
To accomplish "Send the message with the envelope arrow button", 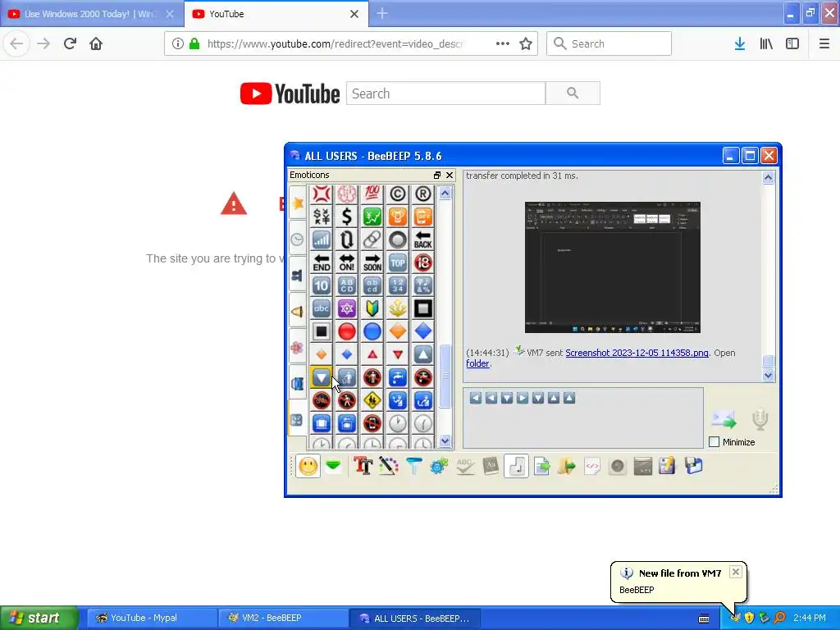I will tap(724, 419).
